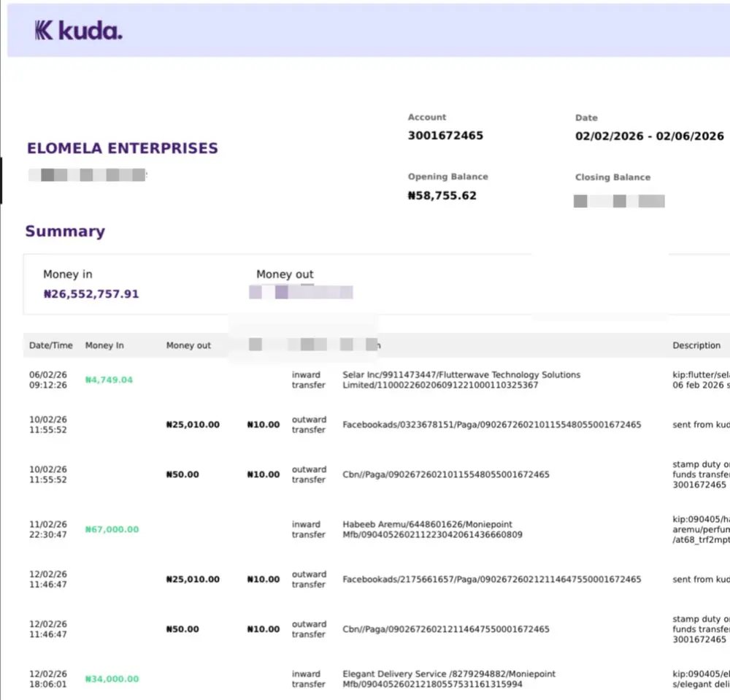
Task: Click the Money out column header
Action: point(188,345)
